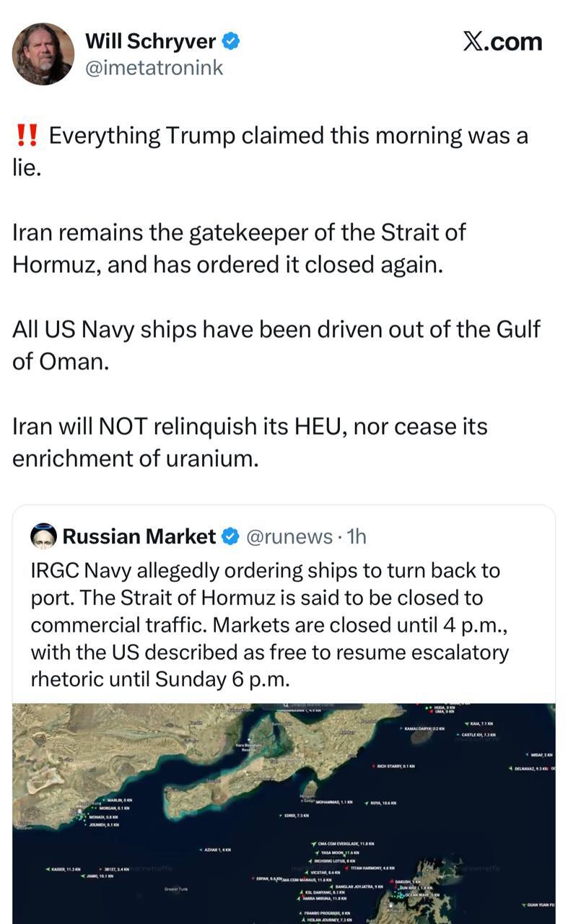Open the Russian Market profile avatar
The height and width of the screenshot is (924, 568).
pyautogui.click(x=43, y=536)
